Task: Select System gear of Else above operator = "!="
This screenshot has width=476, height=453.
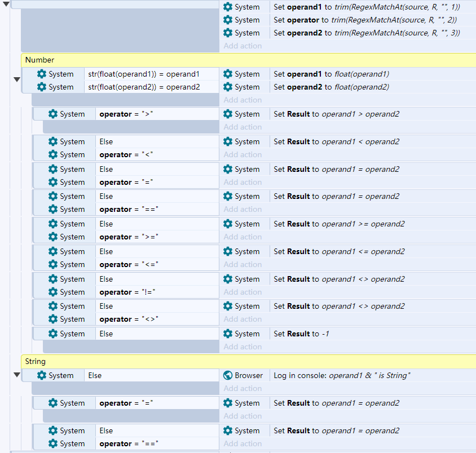Action: pyautogui.click(x=53, y=279)
